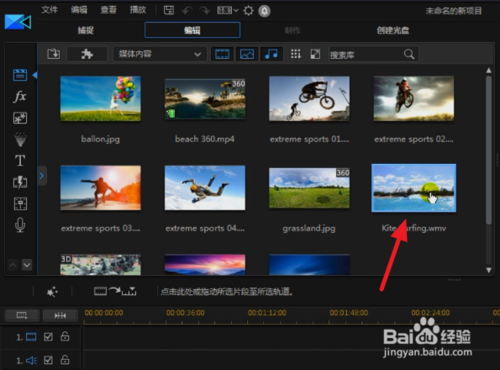
Task: Open the transition room icon
Action: pyautogui.click(x=20, y=182)
